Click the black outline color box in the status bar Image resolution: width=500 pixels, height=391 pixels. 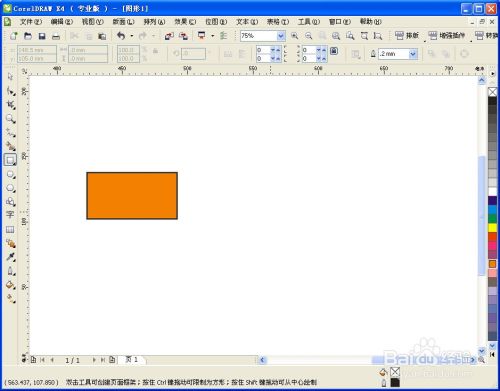tap(395, 383)
